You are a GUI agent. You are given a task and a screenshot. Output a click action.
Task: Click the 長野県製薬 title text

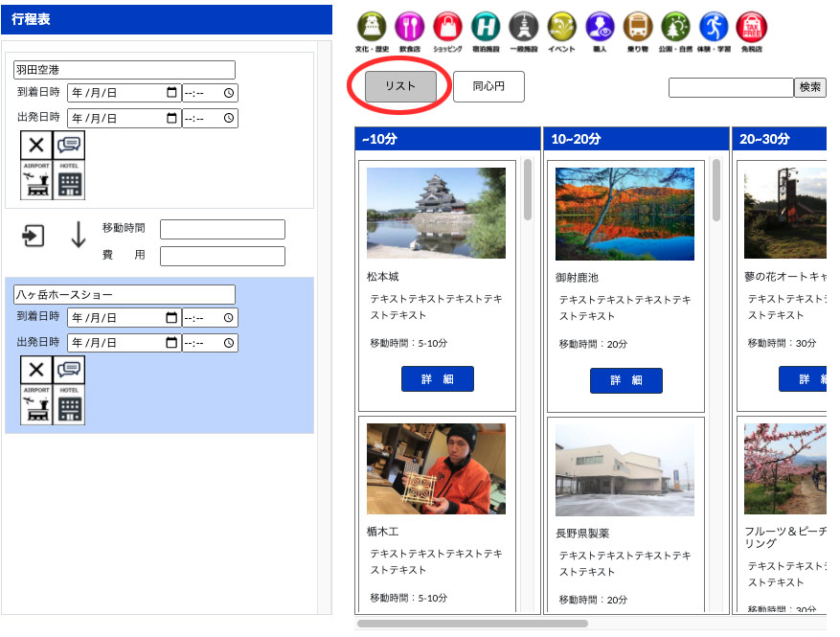click(582, 533)
